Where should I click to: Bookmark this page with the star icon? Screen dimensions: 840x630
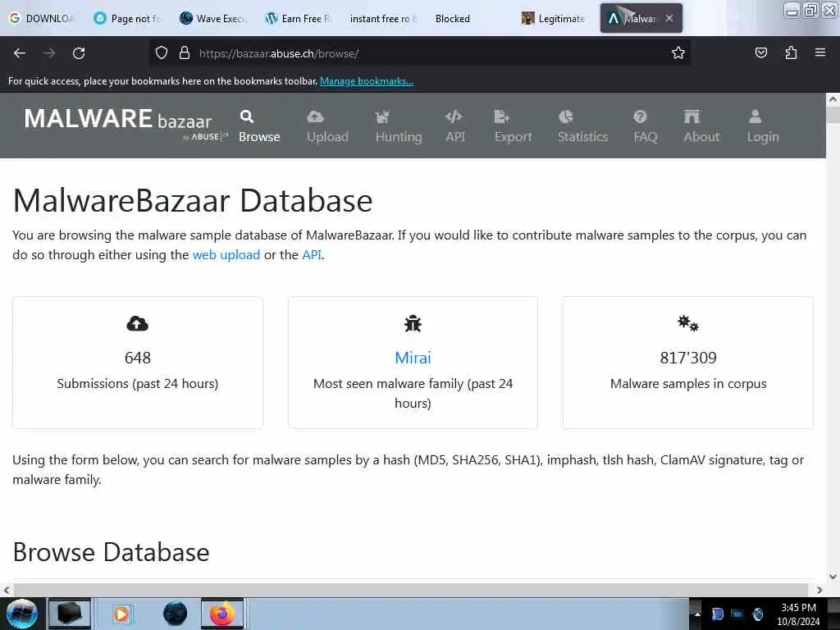tap(678, 52)
